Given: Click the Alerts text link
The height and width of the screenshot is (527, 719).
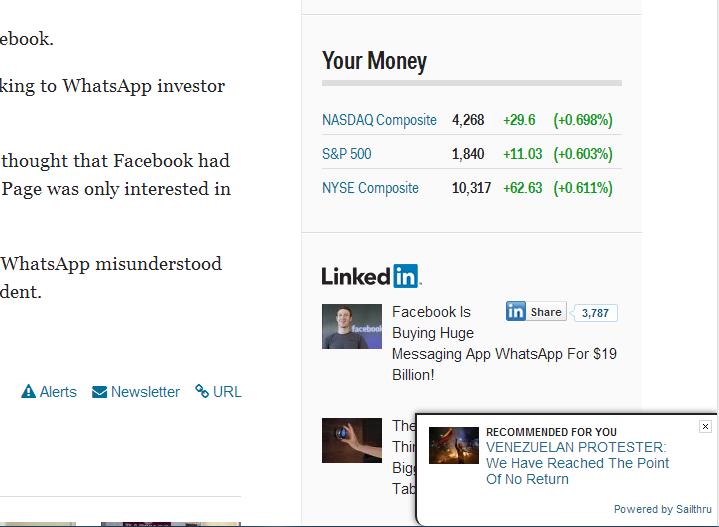Looking at the screenshot, I should click(58, 392).
